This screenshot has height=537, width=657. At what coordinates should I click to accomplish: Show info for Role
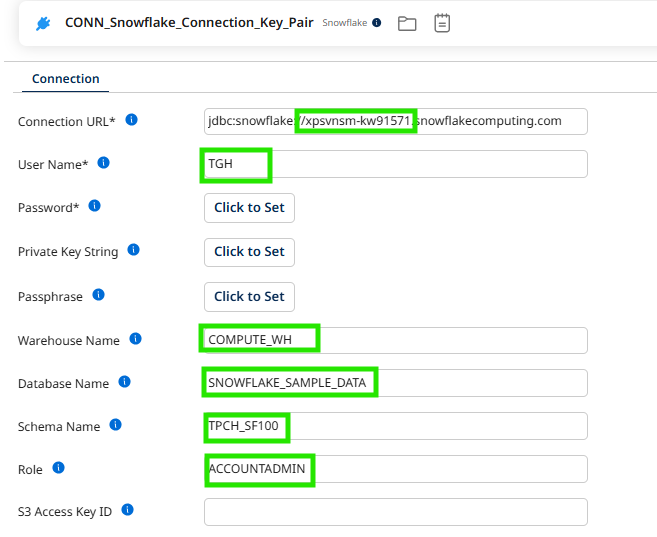[x=58, y=467]
